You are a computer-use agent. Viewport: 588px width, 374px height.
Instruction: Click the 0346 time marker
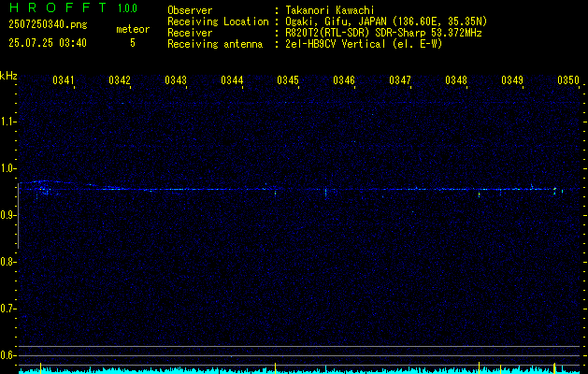(344, 79)
